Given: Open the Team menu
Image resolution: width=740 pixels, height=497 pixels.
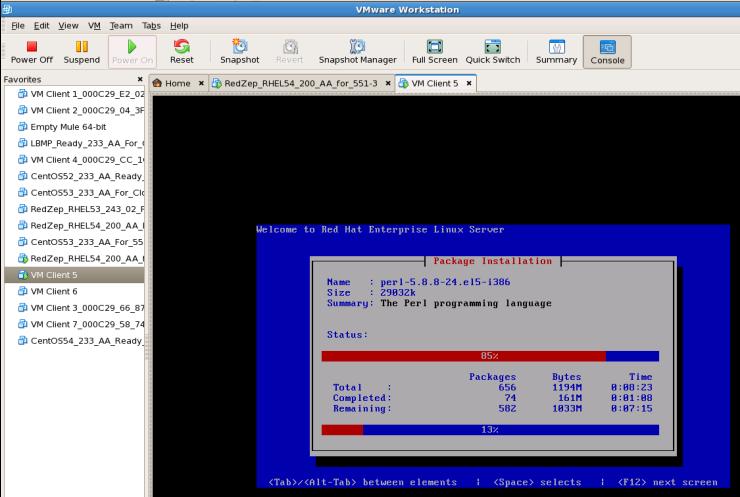Looking at the screenshot, I should [121, 25].
